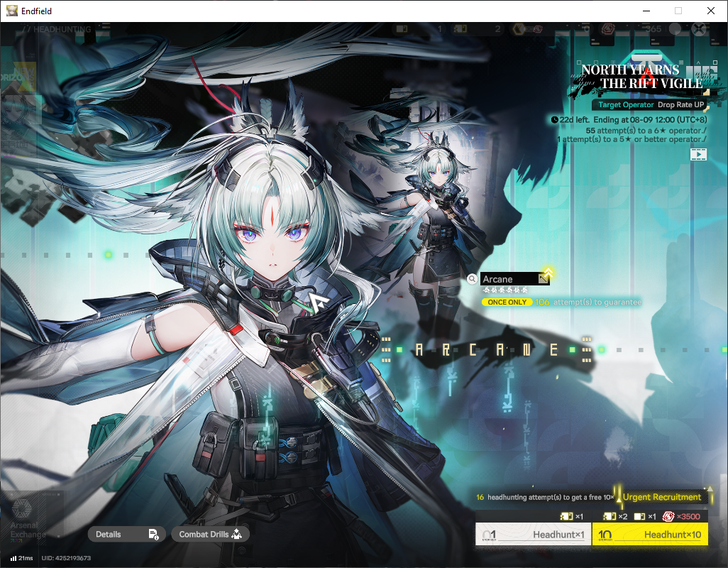Select the New Horizons banner thumbnail
Screen dimensions: 728x568
(18, 77)
